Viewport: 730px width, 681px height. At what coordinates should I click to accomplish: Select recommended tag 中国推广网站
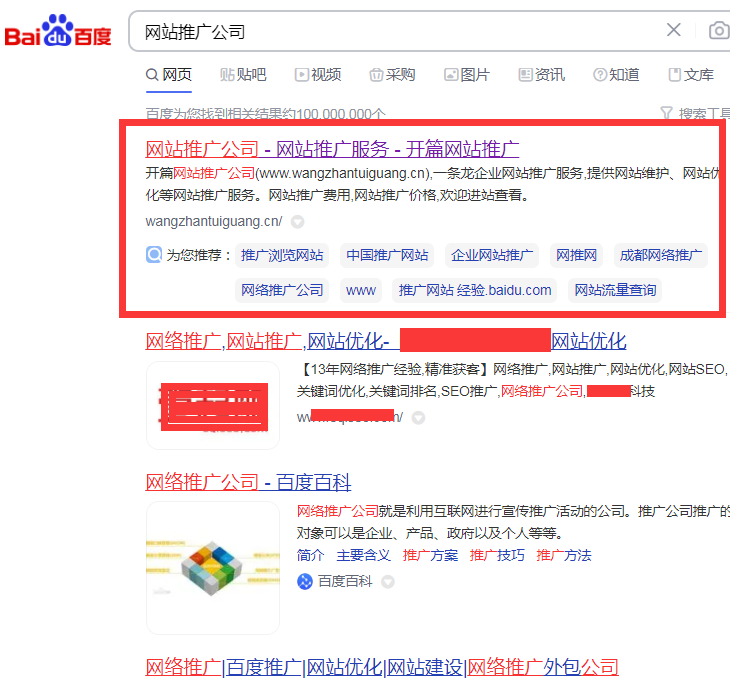pos(387,255)
